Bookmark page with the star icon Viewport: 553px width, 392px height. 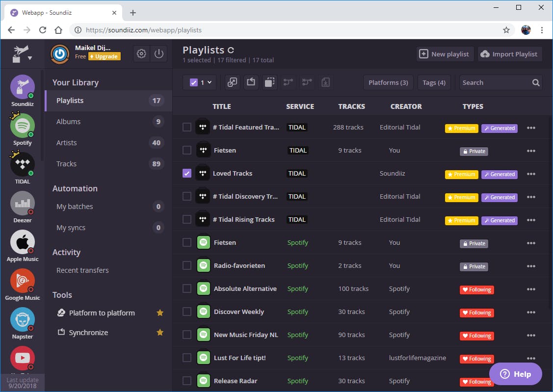click(506, 30)
